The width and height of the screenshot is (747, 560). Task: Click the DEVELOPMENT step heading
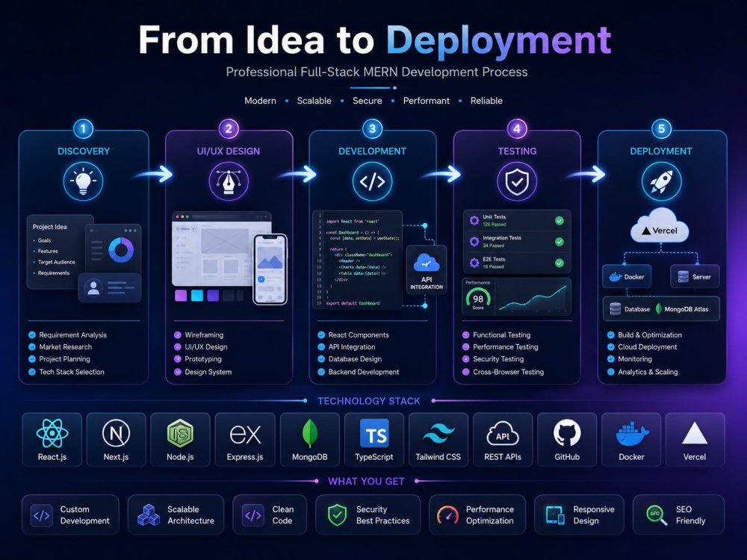[372, 151]
